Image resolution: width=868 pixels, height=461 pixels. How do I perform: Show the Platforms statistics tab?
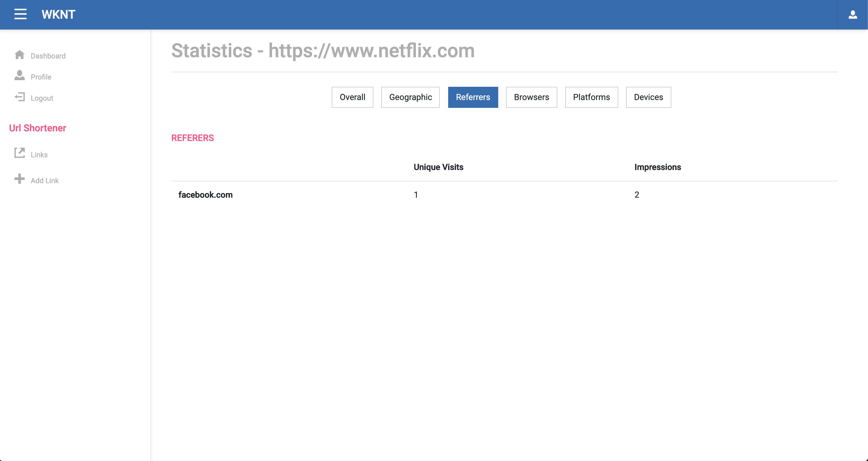click(x=591, y=97)
